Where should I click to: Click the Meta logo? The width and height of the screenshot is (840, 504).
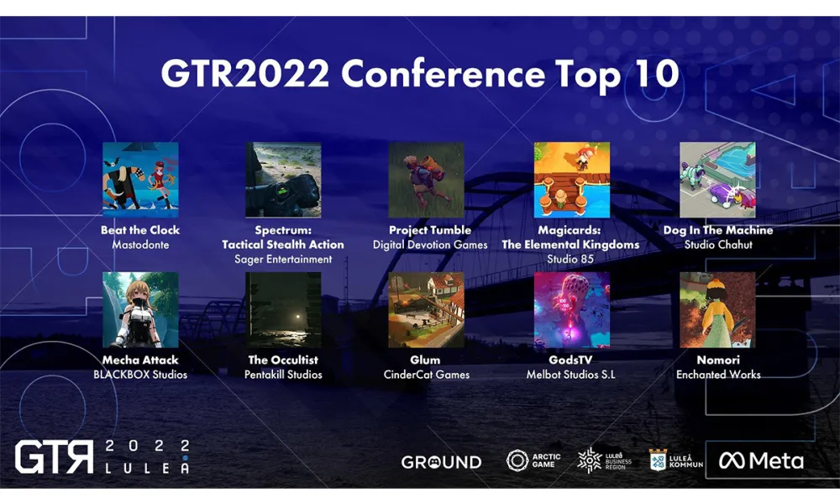point(761,460)
